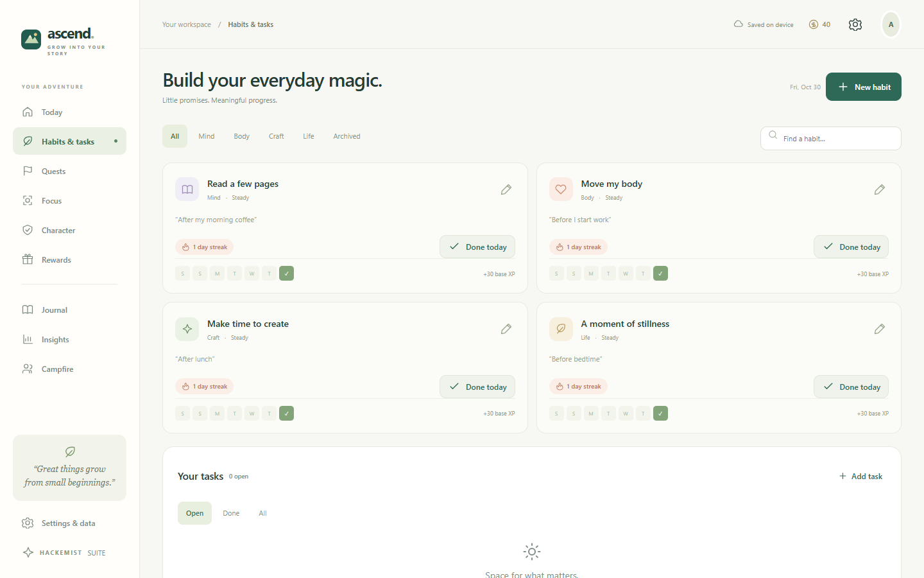Toggle Done today for Move my body
This screenshot has height=578, width=924.
(851, 247)
